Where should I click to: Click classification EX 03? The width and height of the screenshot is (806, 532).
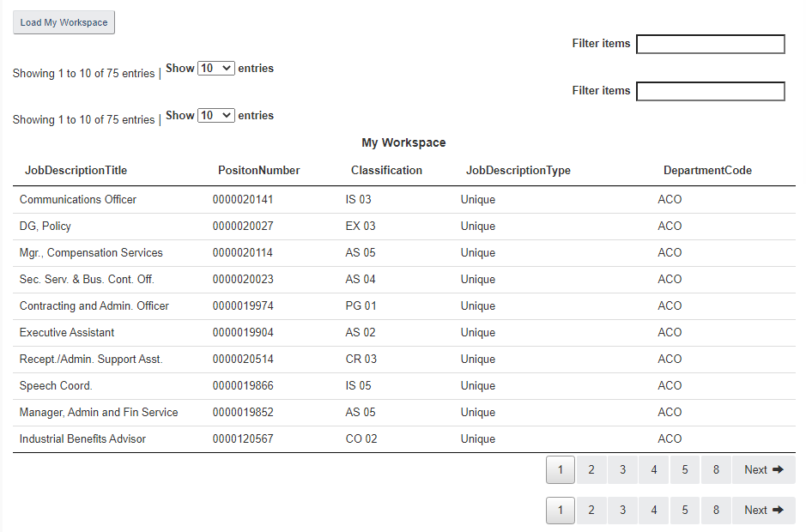click(x=361, y=227)
